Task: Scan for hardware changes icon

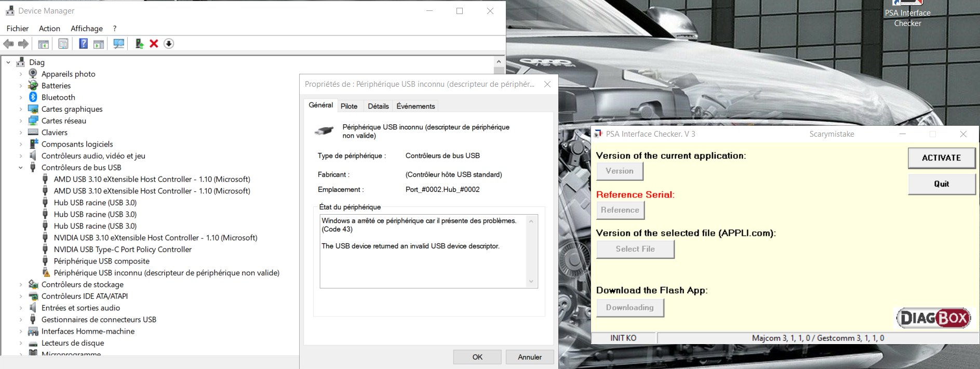Action: pos(119,44)
